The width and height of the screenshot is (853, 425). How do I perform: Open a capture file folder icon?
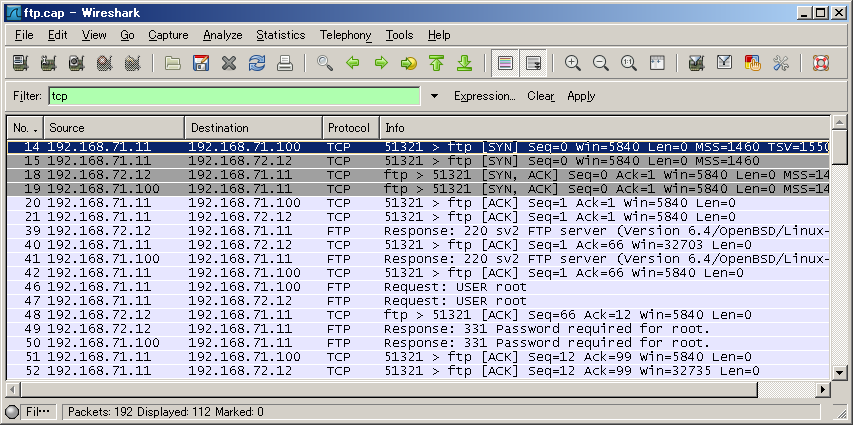coord(173,63)
